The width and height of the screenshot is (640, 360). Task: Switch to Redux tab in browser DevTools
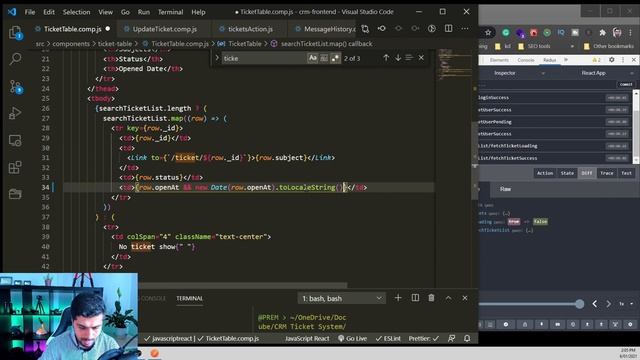tap(549, 60)
